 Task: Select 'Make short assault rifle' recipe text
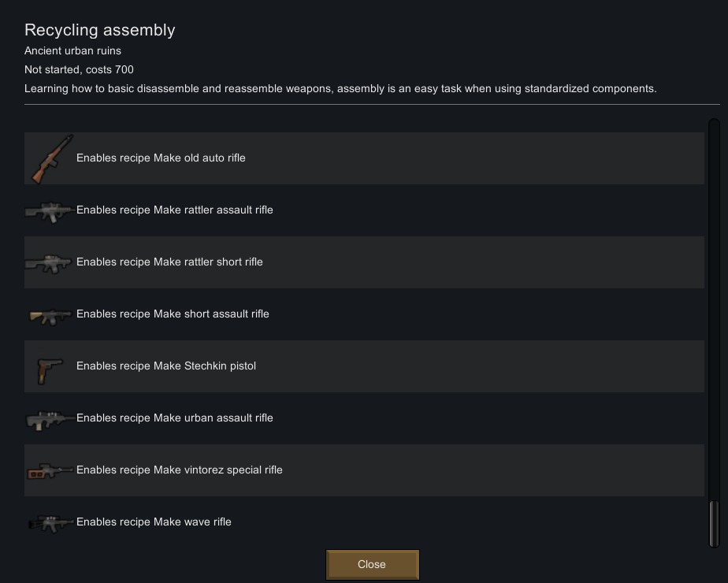click(x=211, y=314)
